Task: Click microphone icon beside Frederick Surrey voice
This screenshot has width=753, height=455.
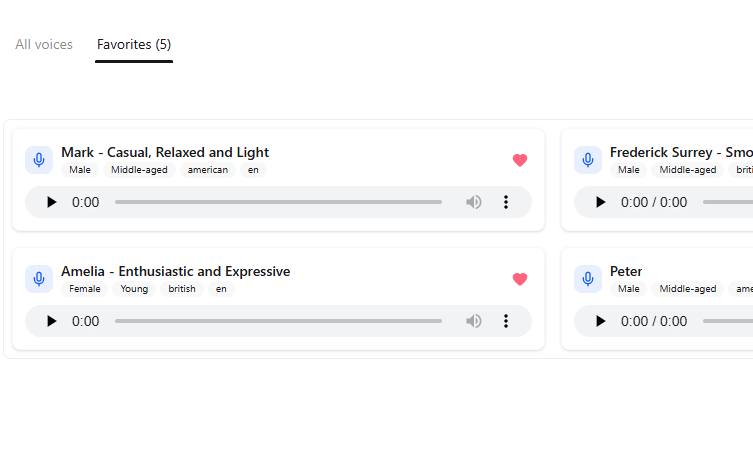Action: 588,160
